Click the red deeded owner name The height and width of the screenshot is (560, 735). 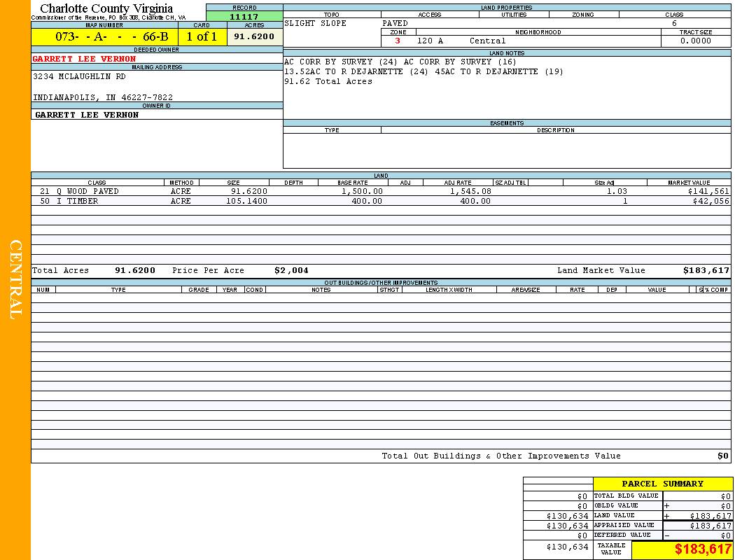pyautogui.click(x=84, y=59)
